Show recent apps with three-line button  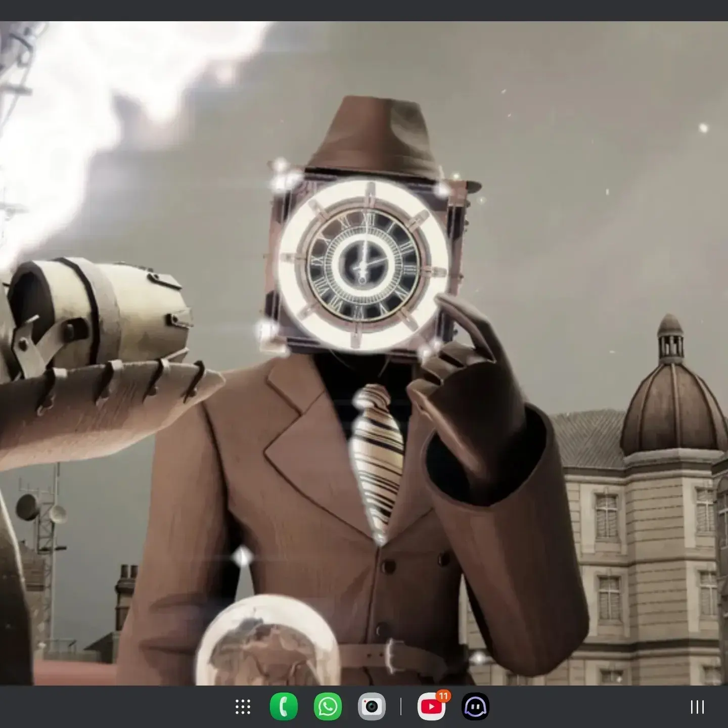697,707
